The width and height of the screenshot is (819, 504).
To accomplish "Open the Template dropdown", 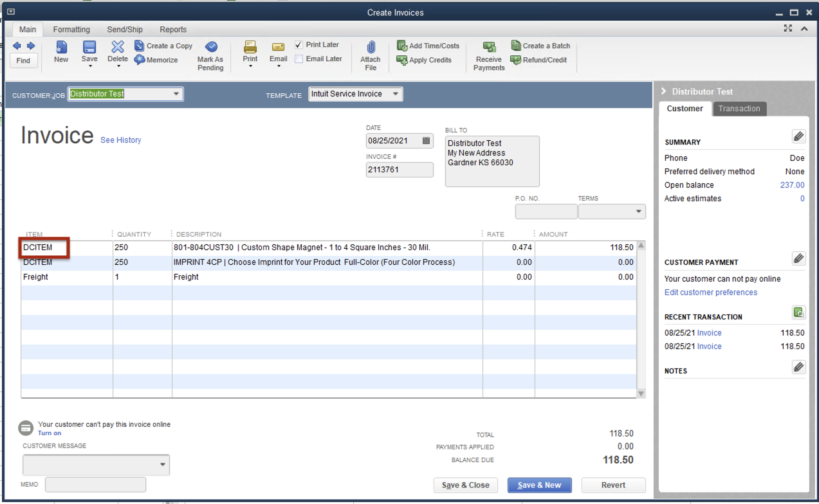I will tap(396, 94).
